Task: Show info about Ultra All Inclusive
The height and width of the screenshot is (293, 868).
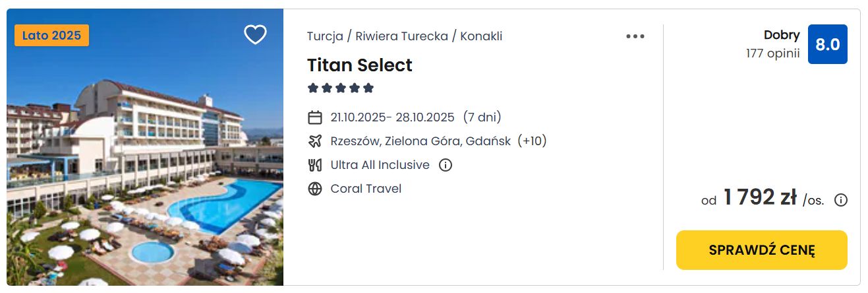Action: click(x=446, y=165)
